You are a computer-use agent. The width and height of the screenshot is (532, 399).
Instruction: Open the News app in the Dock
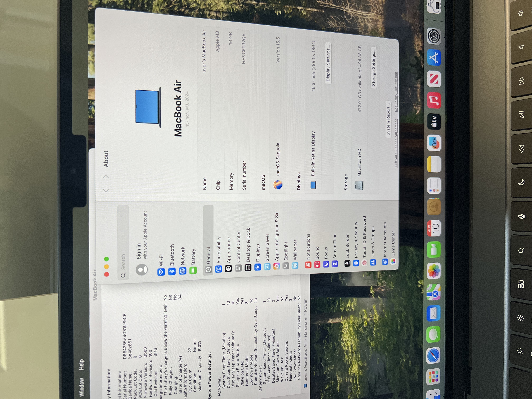pos(434,79)
